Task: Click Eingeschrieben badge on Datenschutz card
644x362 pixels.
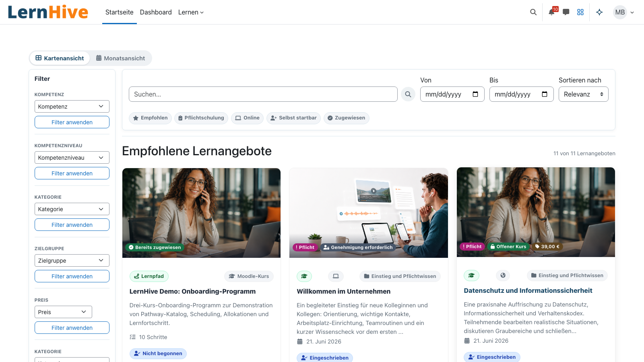Action: (492, 357)
